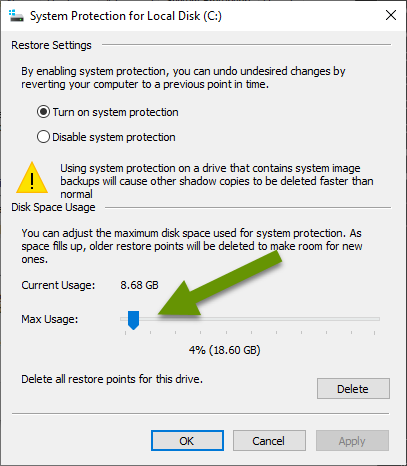Select Turn on system protection
Viewport: 407px width, 466px height.
108,112
